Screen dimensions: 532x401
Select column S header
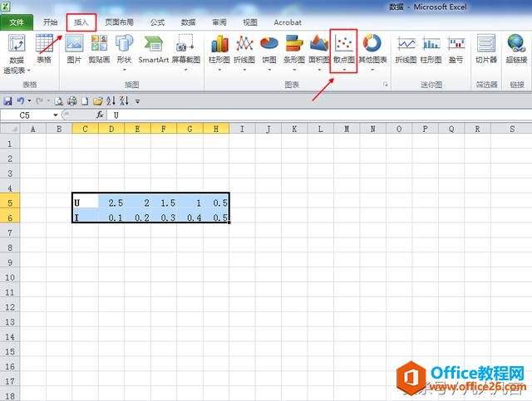pyautogui.click(x=512, y=129)
